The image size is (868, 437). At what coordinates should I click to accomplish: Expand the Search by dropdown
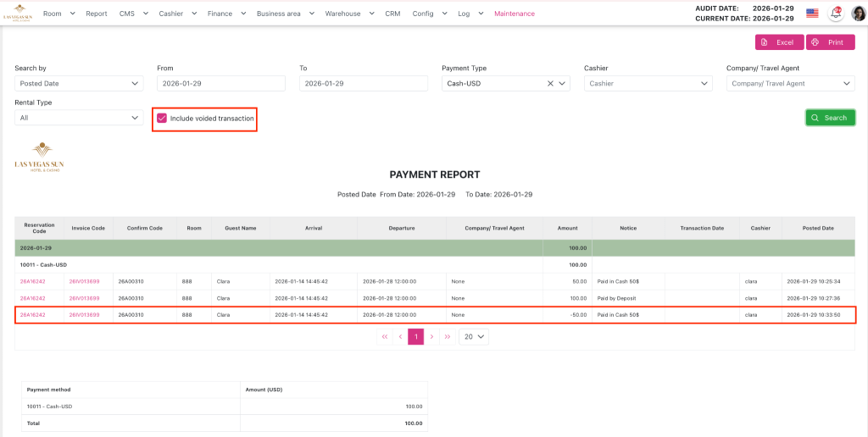tap(79, 84)
